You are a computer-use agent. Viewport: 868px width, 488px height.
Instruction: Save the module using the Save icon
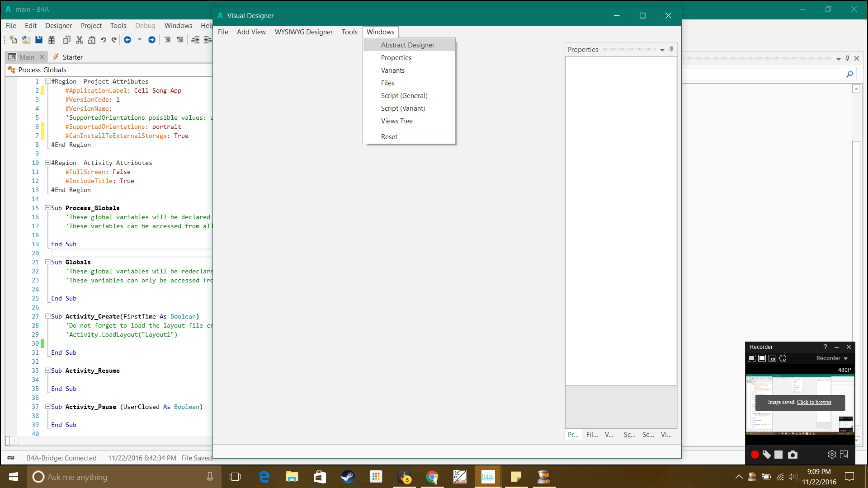[x=39, y=40]
